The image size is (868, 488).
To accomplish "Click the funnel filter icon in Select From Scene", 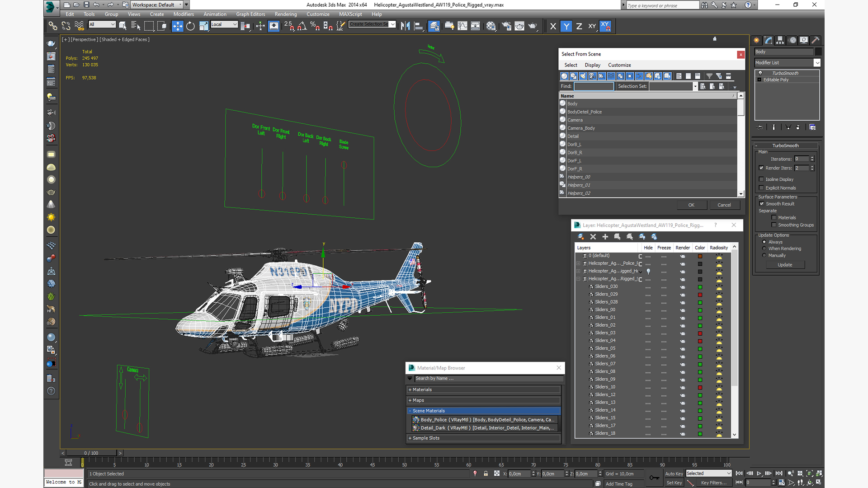I will point(709,76).
